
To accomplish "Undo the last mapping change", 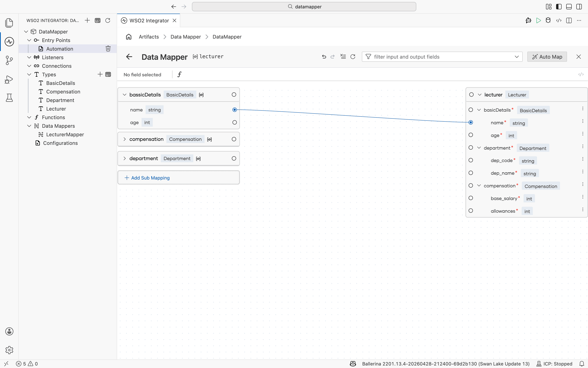I will point(324,57).
